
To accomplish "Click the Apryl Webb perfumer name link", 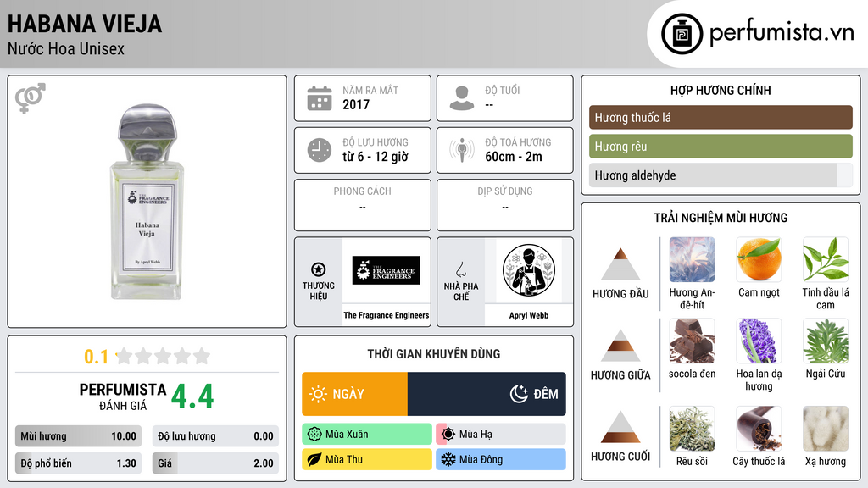I will point(529,315).
